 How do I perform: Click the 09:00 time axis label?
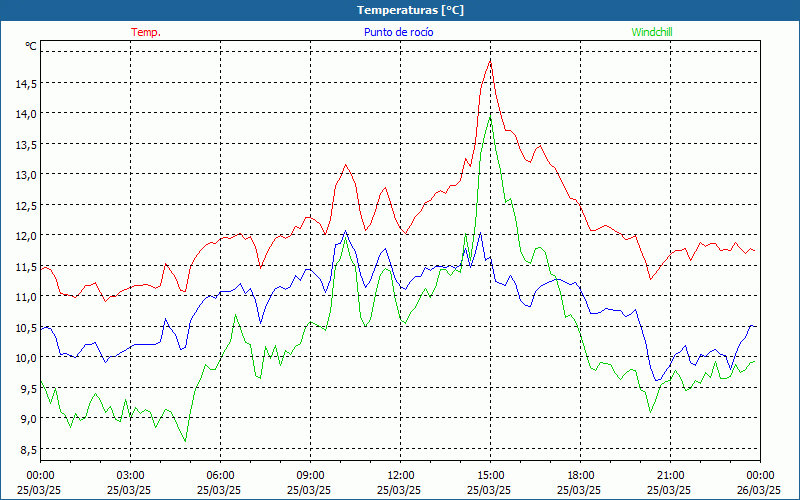click(311, 475)
